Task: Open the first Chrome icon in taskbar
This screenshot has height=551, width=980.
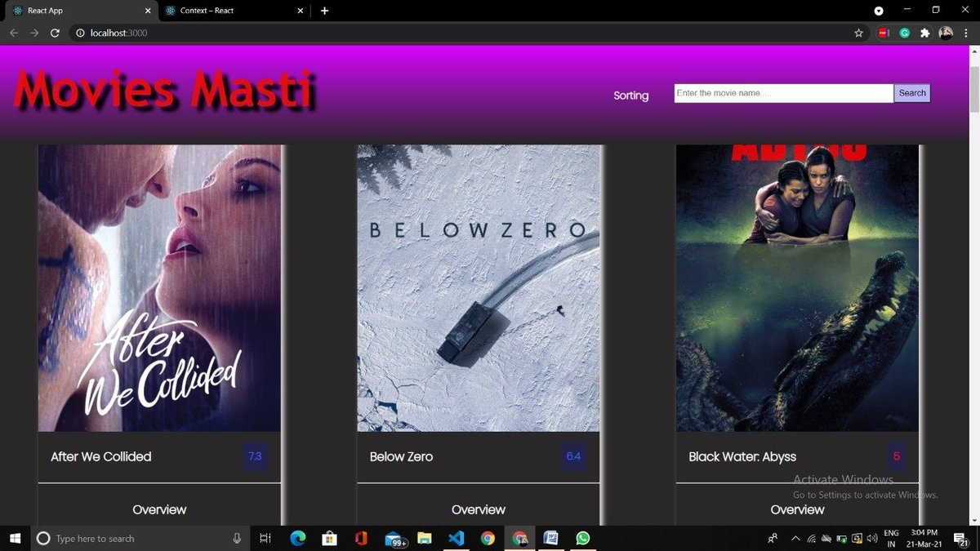Action: click(x=488, y=538)
